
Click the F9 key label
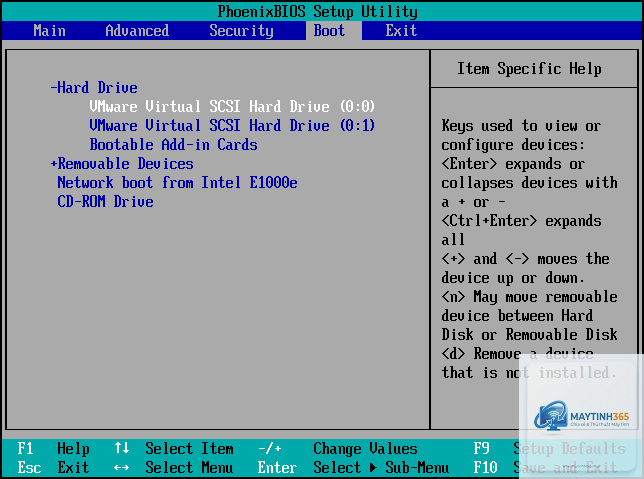point(481,449)
